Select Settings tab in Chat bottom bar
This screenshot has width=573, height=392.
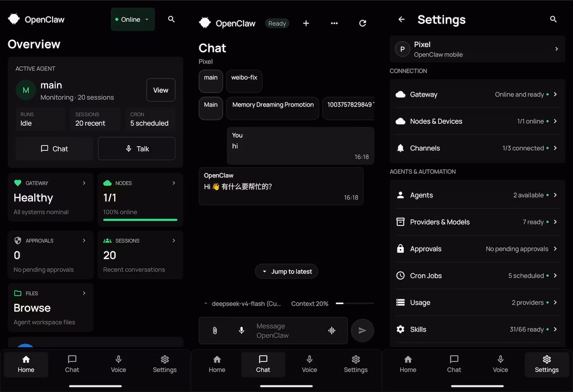click(x=356, y=364)
